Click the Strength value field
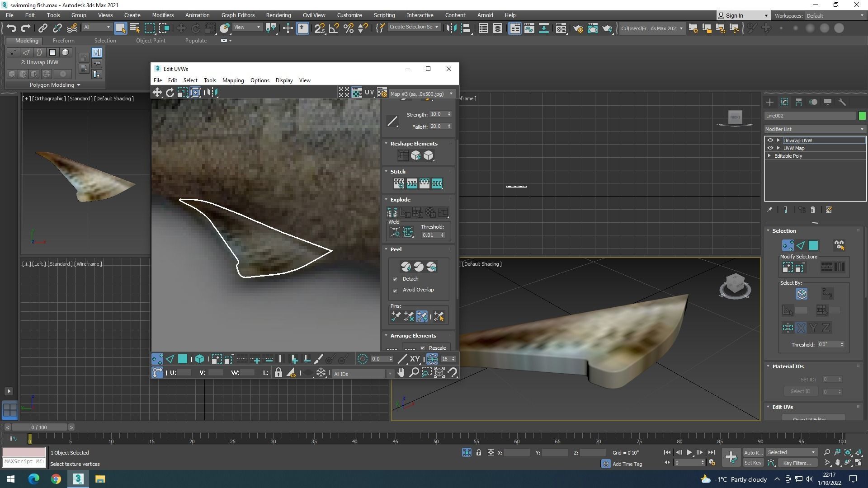This screenshot has height=488, width=868. (438, 114)
